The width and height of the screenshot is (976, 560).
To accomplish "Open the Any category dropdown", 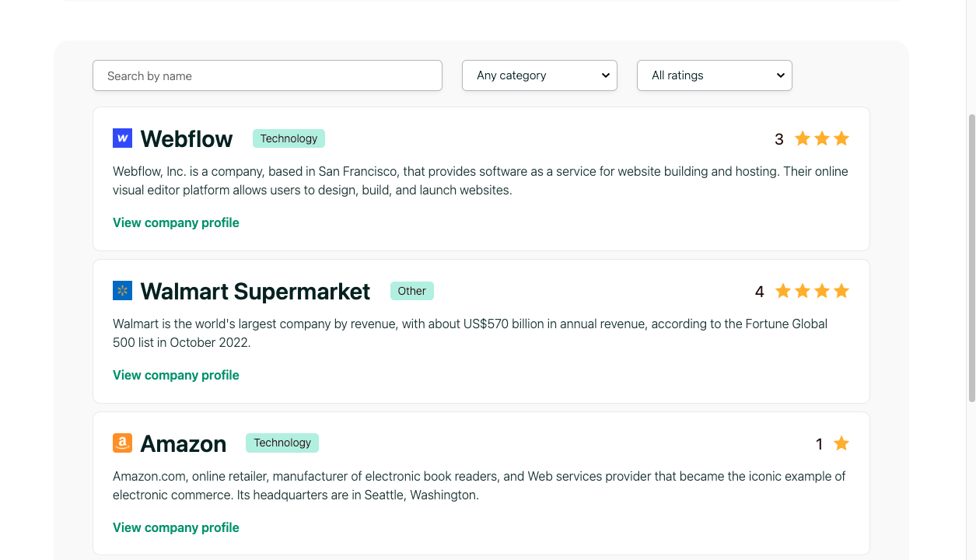I will pos(540,75).
